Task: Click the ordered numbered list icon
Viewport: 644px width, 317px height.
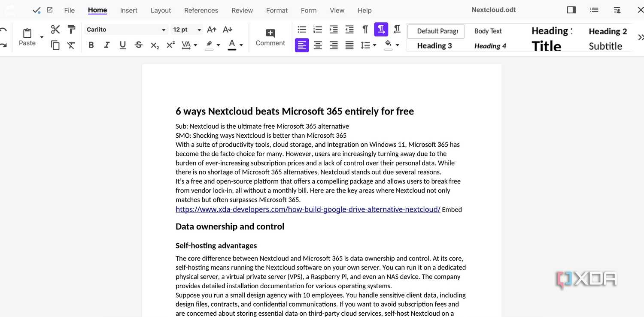Action: tap(318, 29)
